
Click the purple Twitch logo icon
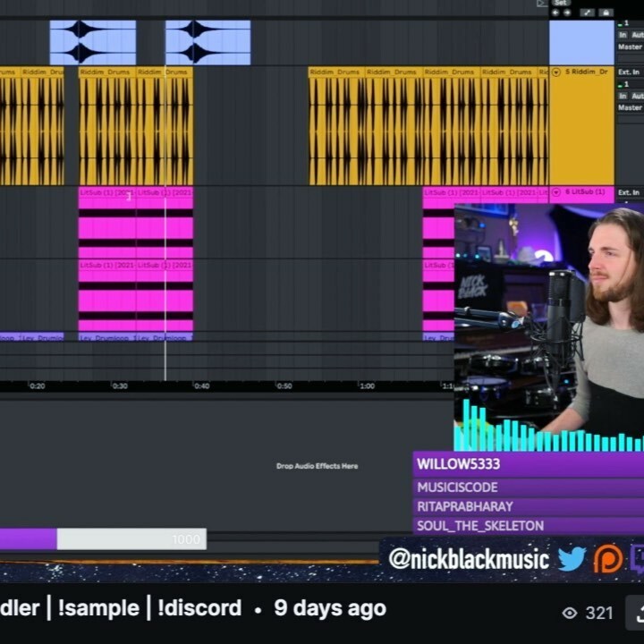click(638, 558)
